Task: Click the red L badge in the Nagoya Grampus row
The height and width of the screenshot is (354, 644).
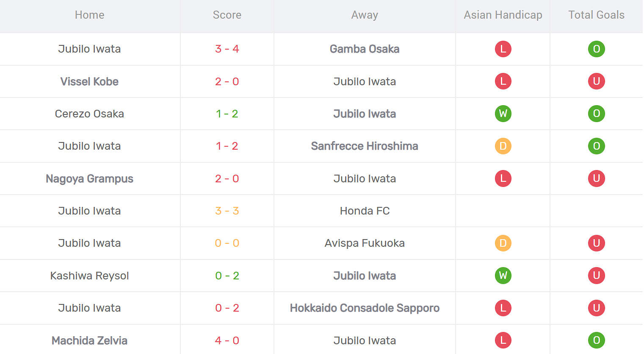Action: (x=503, y=178)
